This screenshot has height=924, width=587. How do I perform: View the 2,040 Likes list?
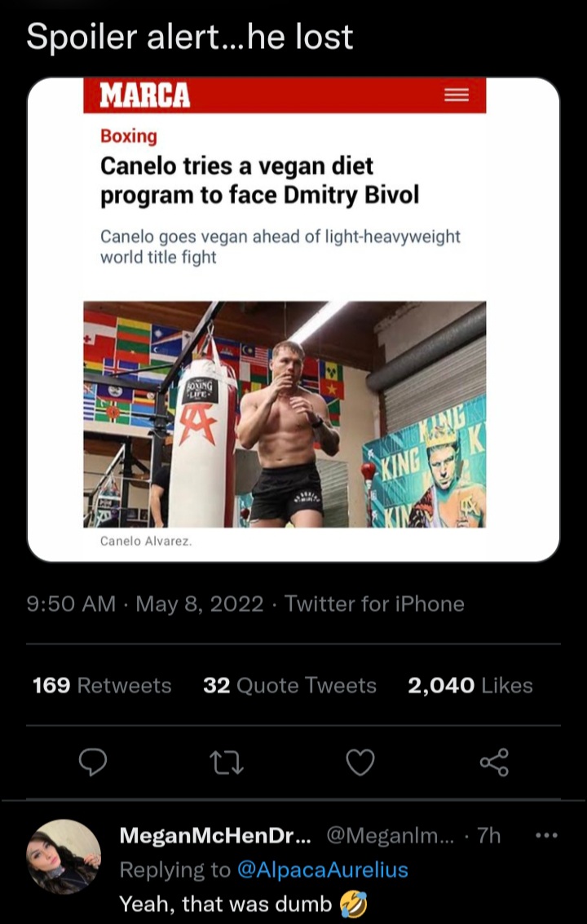(470, 685)
